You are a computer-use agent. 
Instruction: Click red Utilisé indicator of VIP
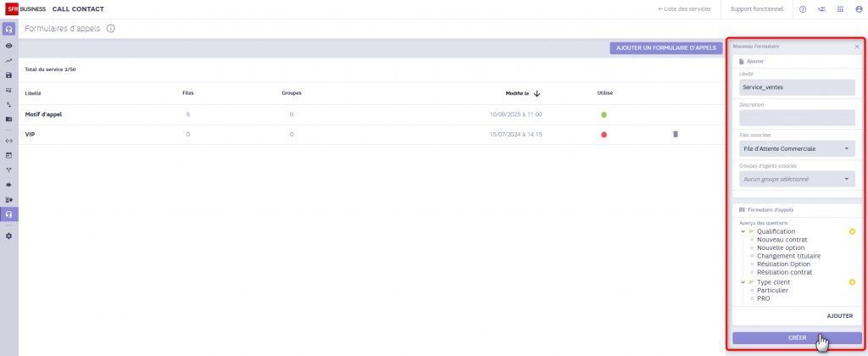pyautogui.click(x=604, y=135)
